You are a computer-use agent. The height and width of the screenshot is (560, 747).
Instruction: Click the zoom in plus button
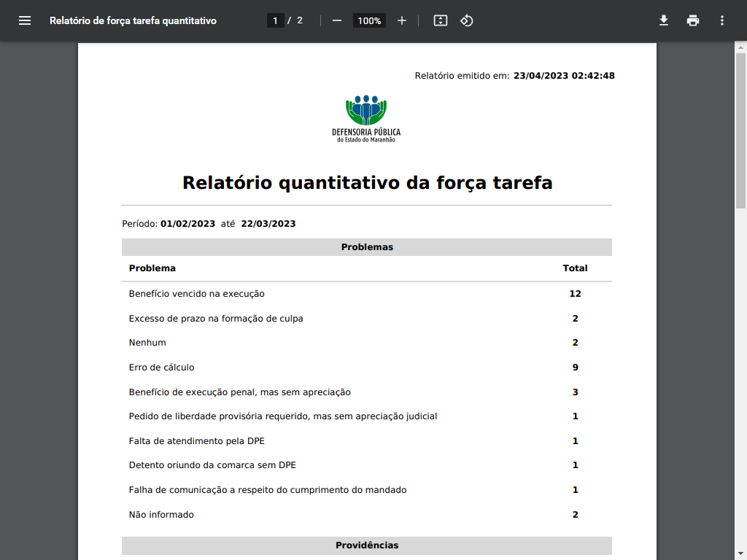click(402, 20)
